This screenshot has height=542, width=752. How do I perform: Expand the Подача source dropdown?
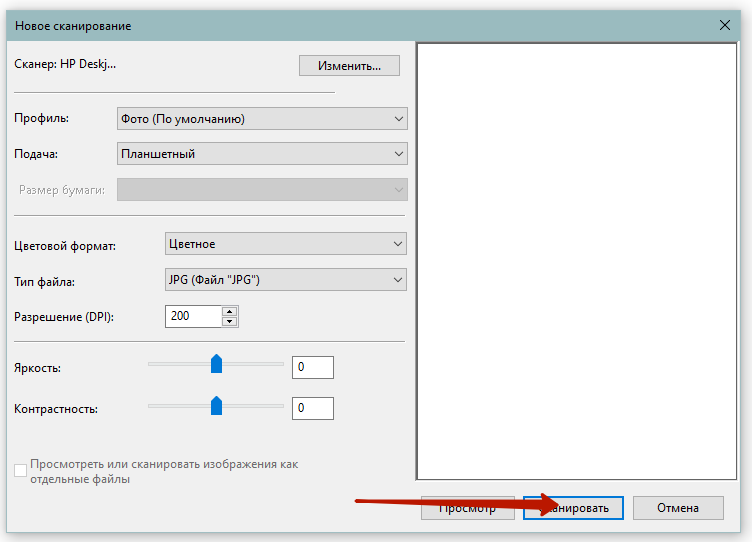[262, 154]
